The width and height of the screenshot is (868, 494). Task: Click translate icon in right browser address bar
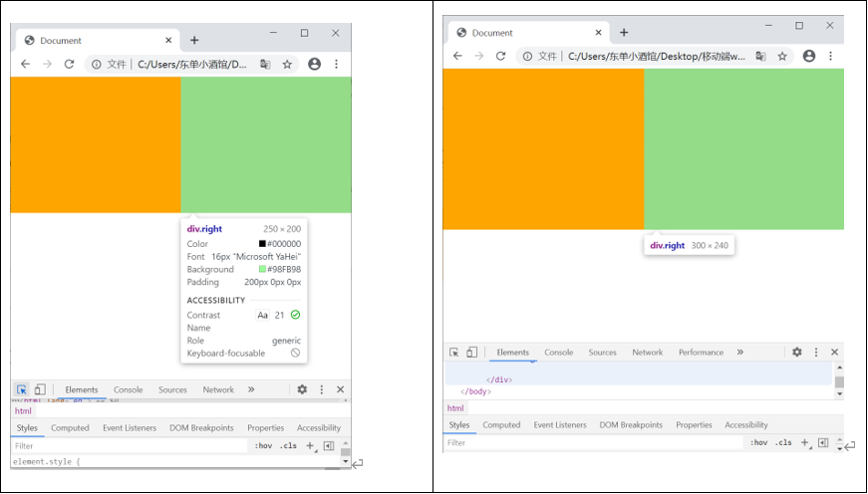[x=760, y=56]
